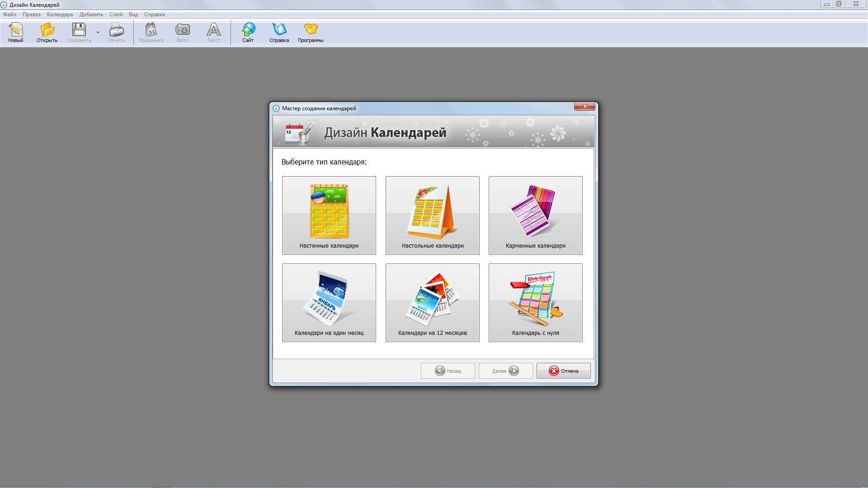Choose Карманные календари type
The height and width of the screenshot is (488, 868).
[536, 216]
